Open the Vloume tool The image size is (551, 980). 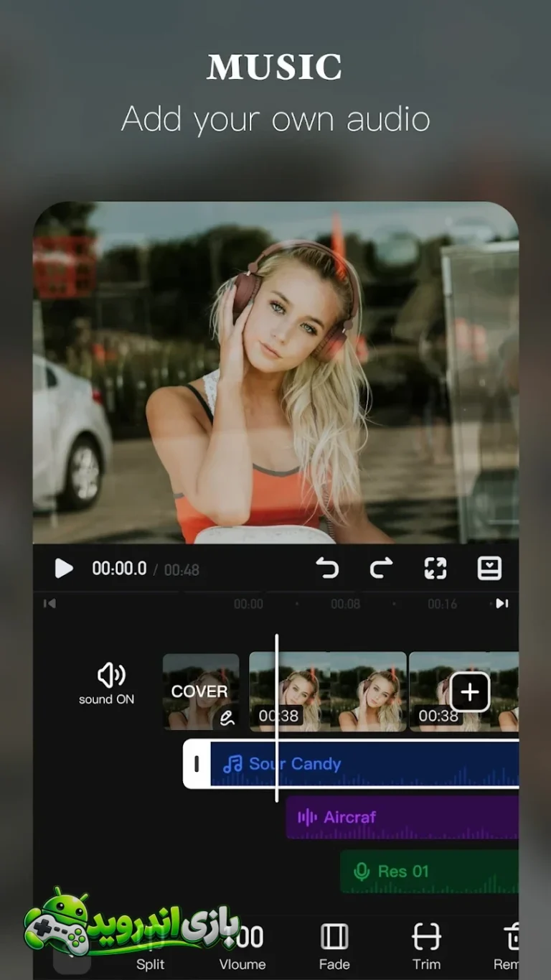click(242, 949)
